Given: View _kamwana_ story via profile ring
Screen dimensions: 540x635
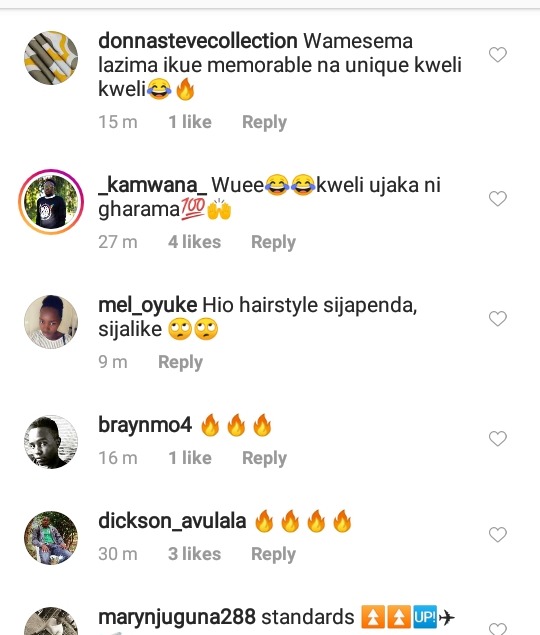Looking at the screenshot, I should 51,202.
